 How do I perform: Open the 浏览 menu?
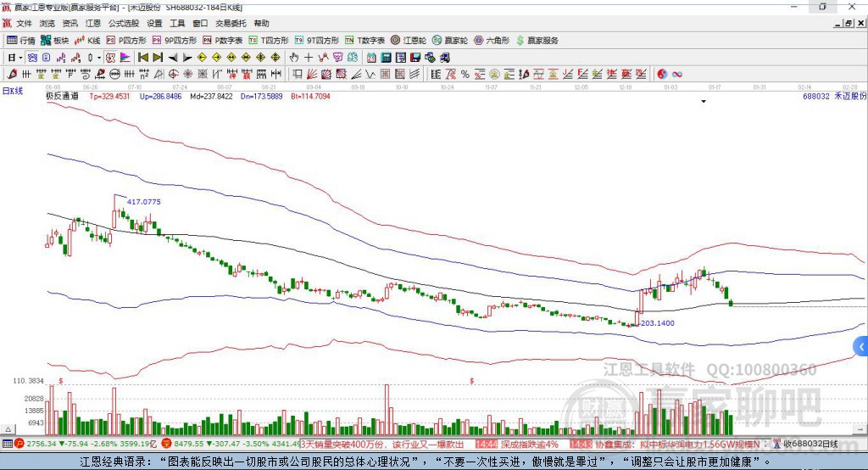pyautogui.click(x=47, y=23)
